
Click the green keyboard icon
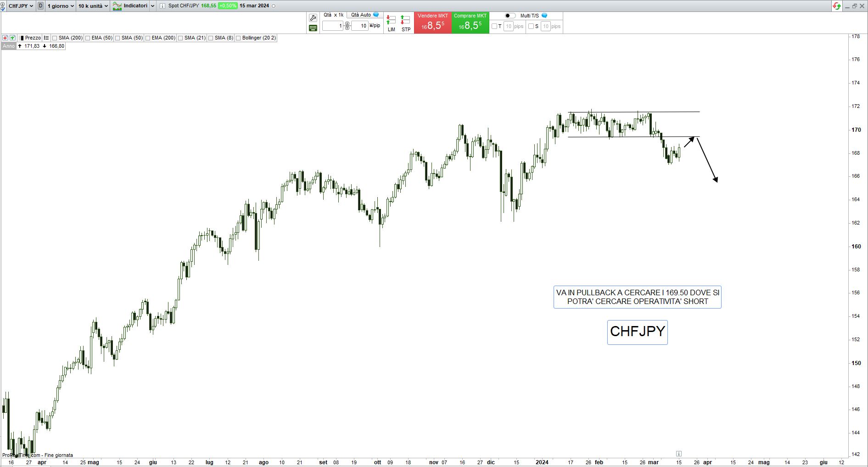click(313, 28)
